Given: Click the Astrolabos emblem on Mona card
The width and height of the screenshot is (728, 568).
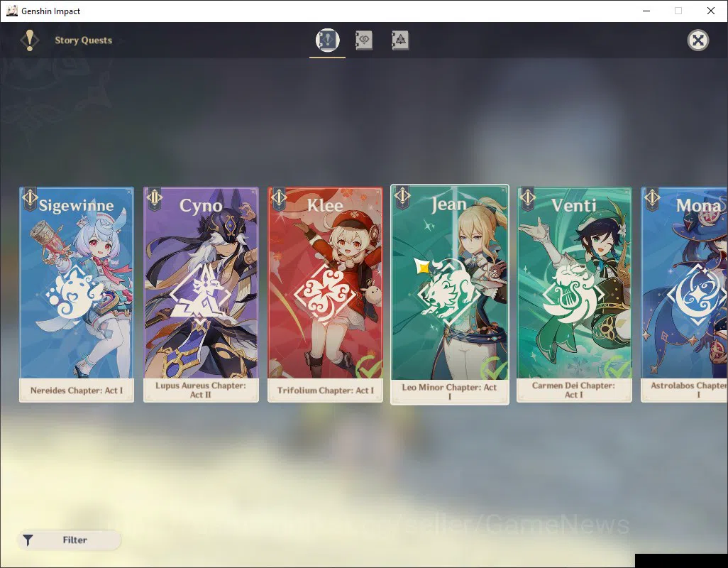Looking at the screenshot, I should (697, 295).
